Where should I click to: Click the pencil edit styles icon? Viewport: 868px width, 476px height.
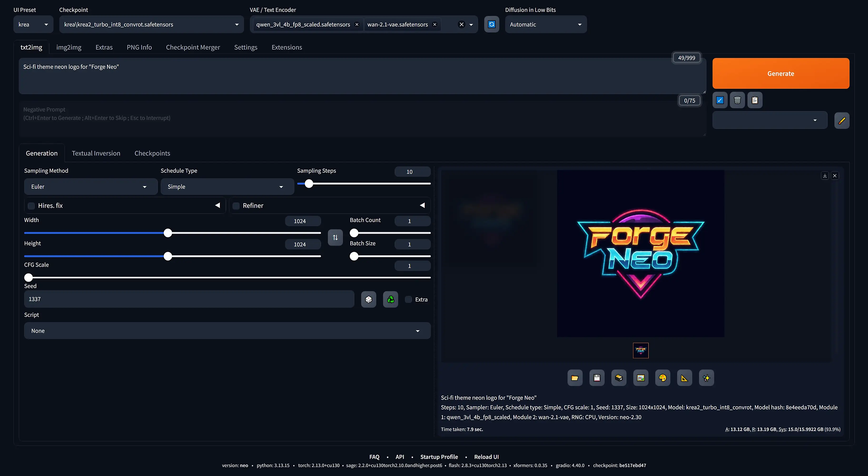pyautogui.click(x=842, y=120)
